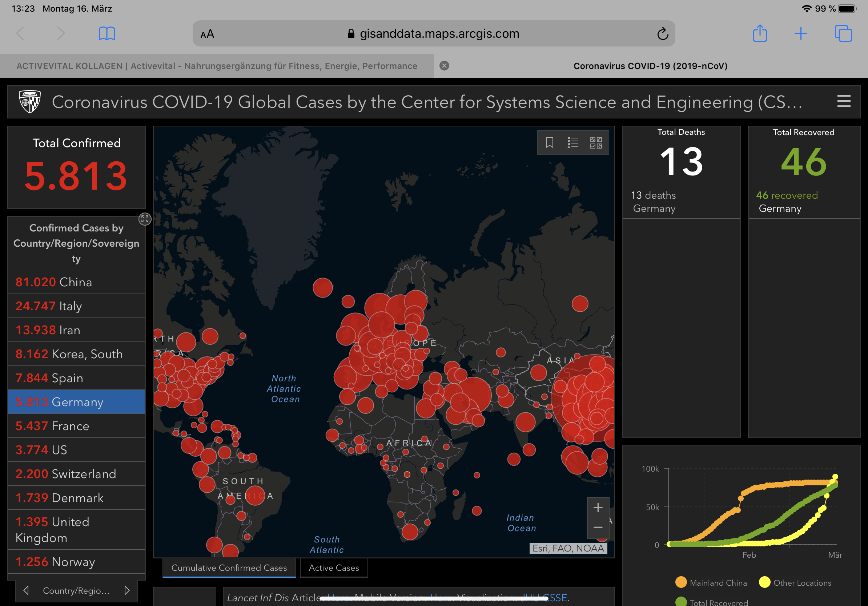
Task: Select US in the country list
Action: tap(76, 450)
